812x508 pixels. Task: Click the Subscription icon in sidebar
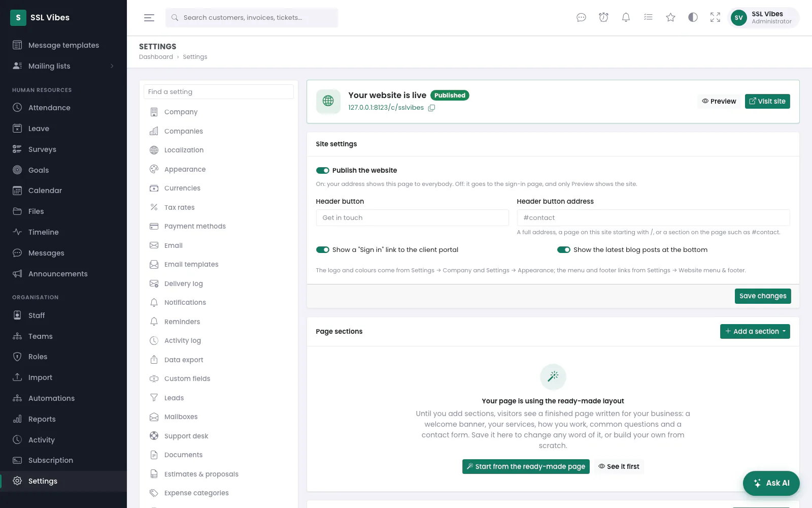pos(17,460)
